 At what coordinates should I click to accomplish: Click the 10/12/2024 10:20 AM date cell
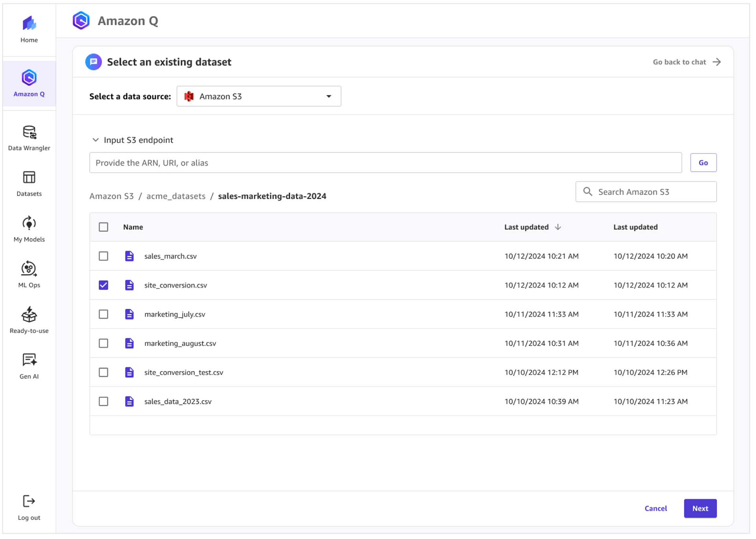click(x=650, y=256)
